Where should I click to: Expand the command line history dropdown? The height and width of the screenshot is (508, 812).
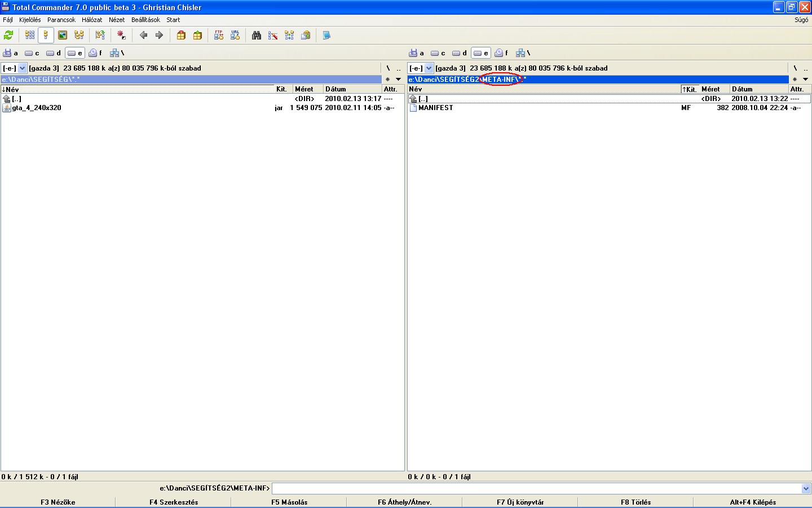pyautogui.click(x=806, y=488)
